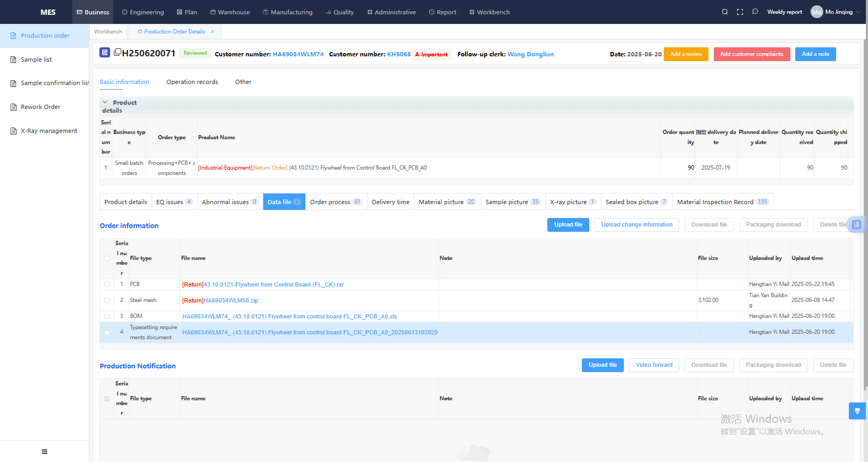
Task: Tick select-all checkbox in Order information header
Action: tap(107, 258)
